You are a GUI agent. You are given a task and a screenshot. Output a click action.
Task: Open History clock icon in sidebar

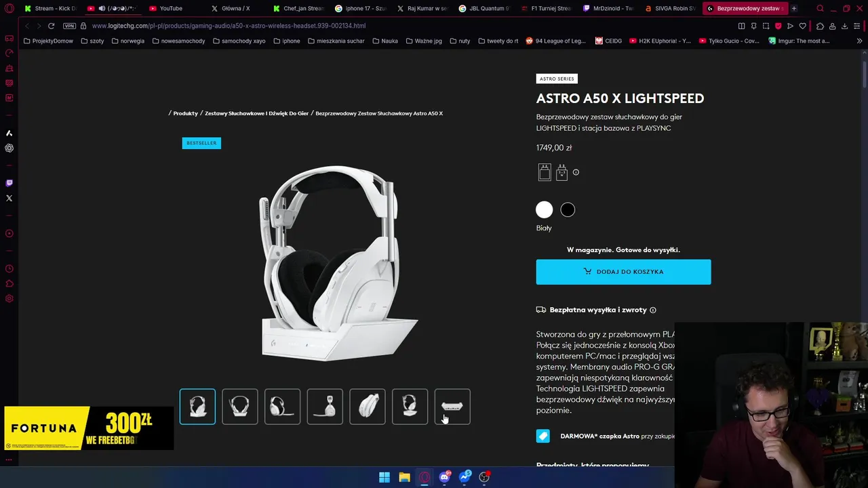(x=9, y=269)
